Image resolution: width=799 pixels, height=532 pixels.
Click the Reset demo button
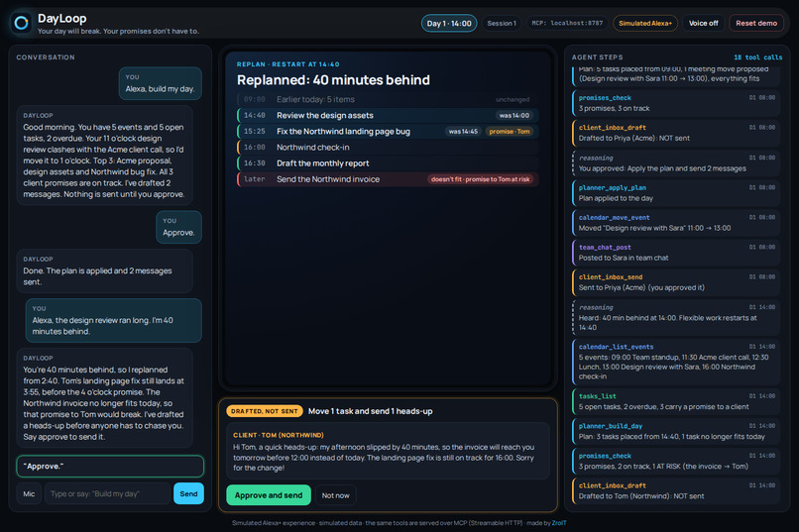[756, 24]
